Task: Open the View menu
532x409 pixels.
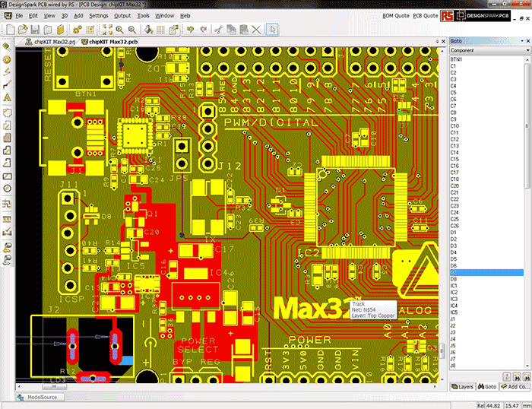Action: (49, 16)
